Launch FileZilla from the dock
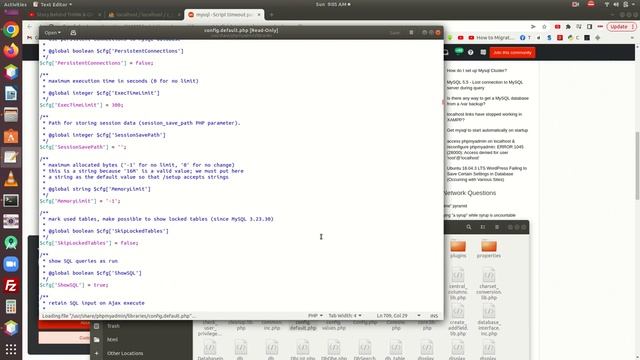 pyautogui.click(x=11, y=285)
